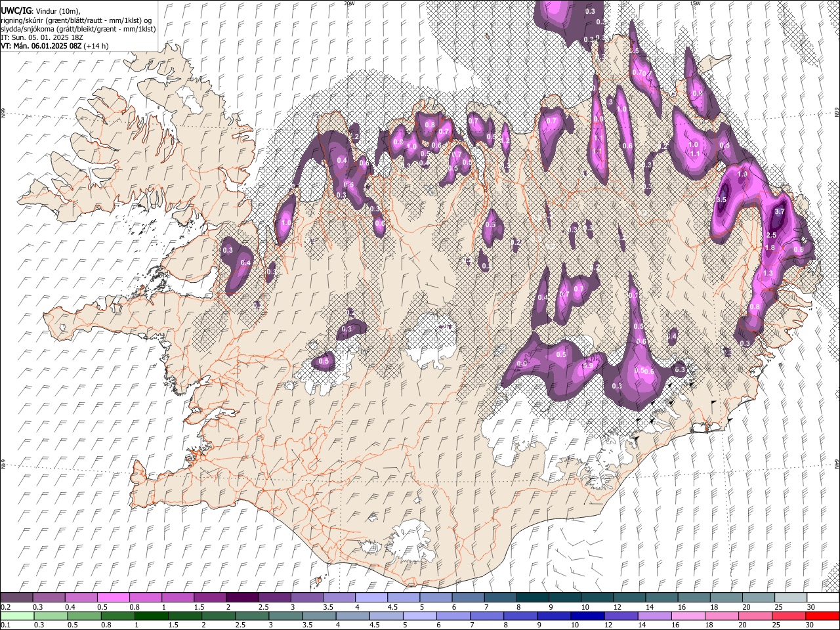Click the white swatch above the top-row 30 label
Screen dimensions: 840x630
pyautogui.click(x=822, y=597)
